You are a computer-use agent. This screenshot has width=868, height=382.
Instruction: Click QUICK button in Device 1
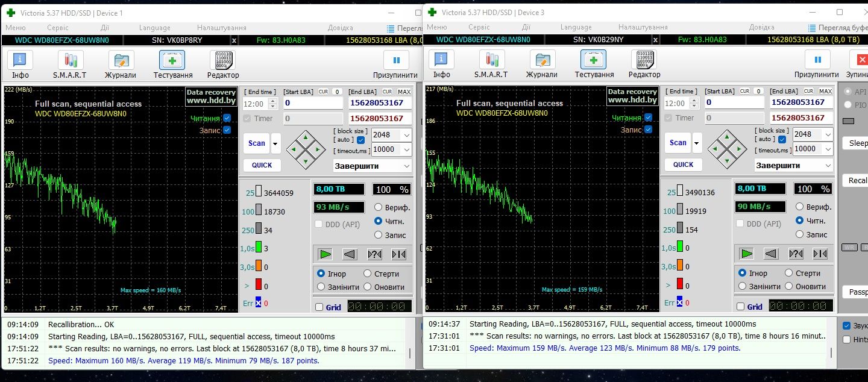[262, 165]
